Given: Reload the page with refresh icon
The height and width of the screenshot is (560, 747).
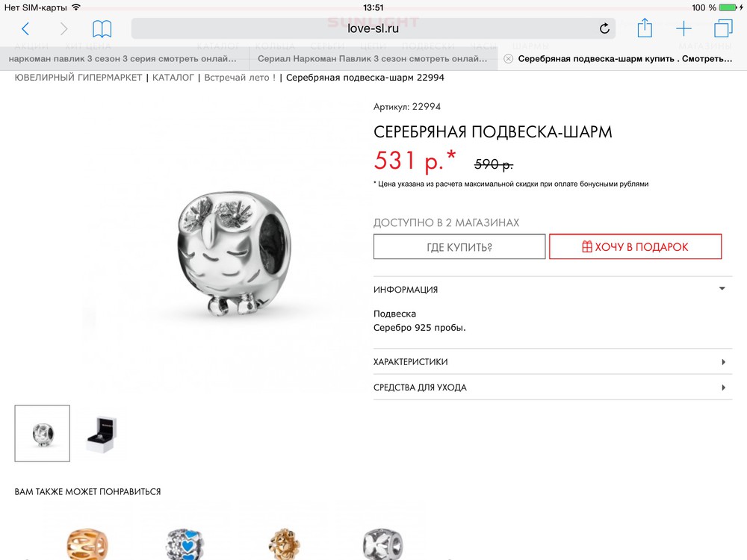Looking at the screenshot, I should pos(604,28).
